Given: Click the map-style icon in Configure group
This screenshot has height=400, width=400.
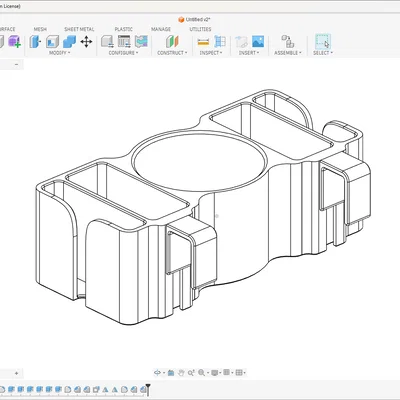Looking at the screenshot, I should (x=141, y=42).
